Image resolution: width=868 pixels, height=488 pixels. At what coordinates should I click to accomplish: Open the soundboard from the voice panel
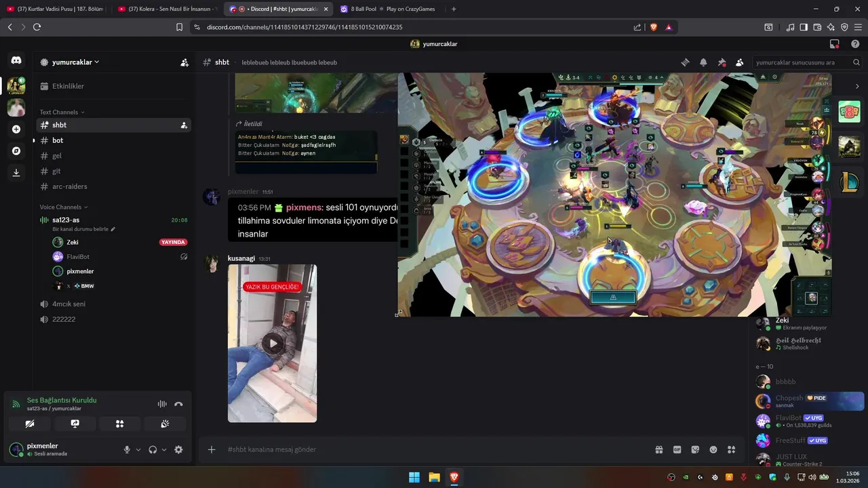(165, 424)
